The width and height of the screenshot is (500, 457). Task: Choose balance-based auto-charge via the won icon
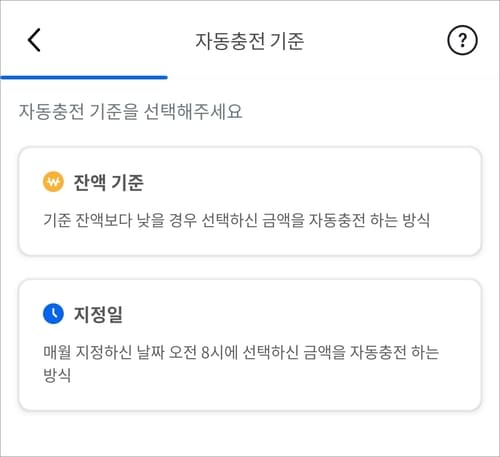(x=53, y=182)
